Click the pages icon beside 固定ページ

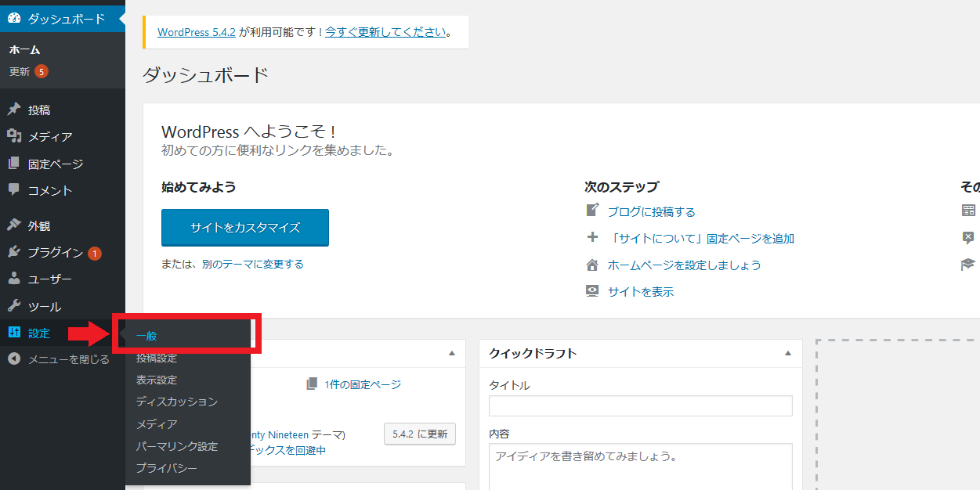pyautogui.click(x=14, y=164)
